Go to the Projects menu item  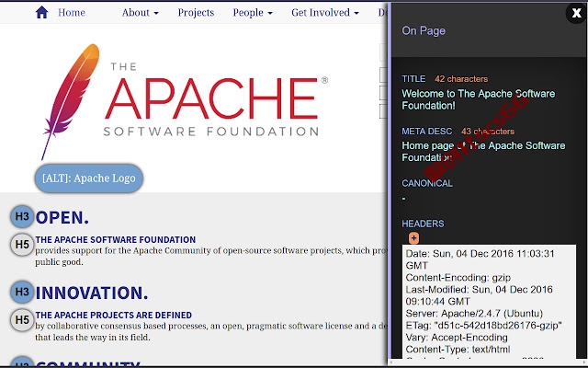[x=196, y=12]
